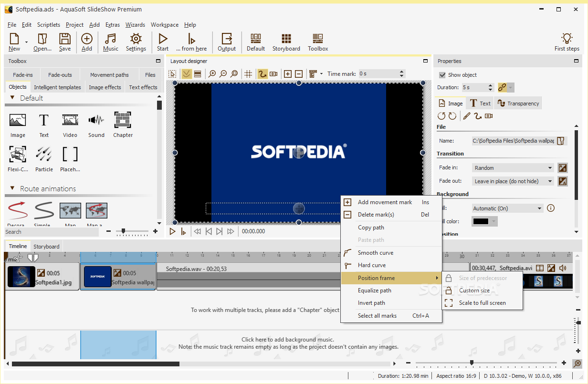This screenshot has width=588, height=384.
Task: Click the add movement mark plus icon
Action: [288, 74]
